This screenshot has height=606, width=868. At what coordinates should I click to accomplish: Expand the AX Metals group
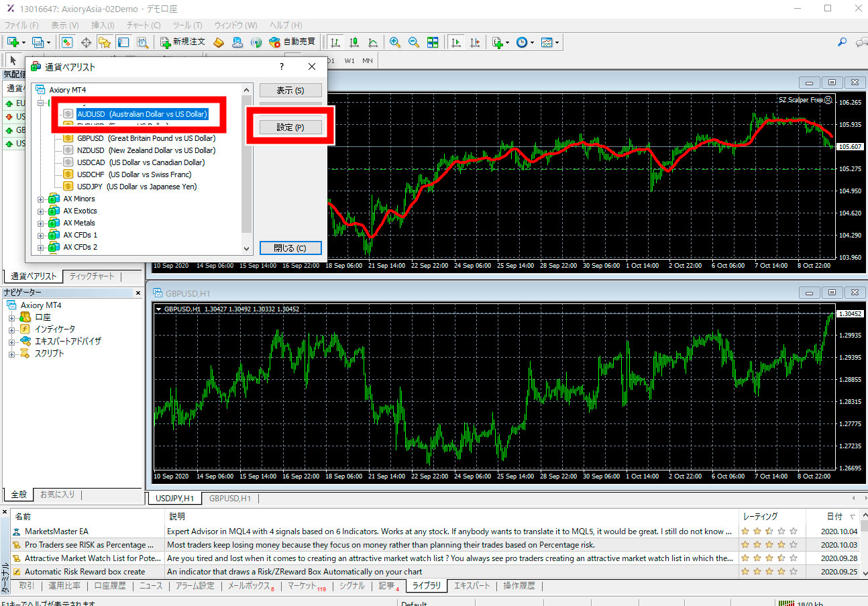[41, 223]
